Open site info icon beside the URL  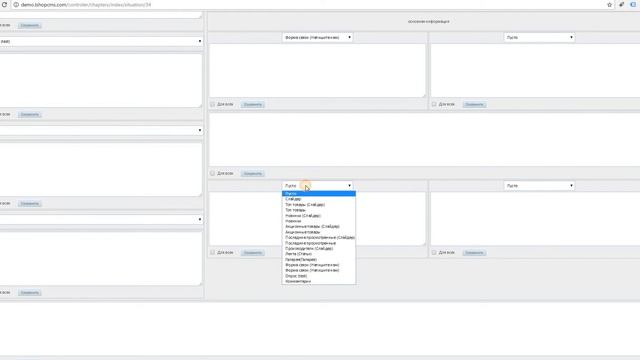(16, 5)
